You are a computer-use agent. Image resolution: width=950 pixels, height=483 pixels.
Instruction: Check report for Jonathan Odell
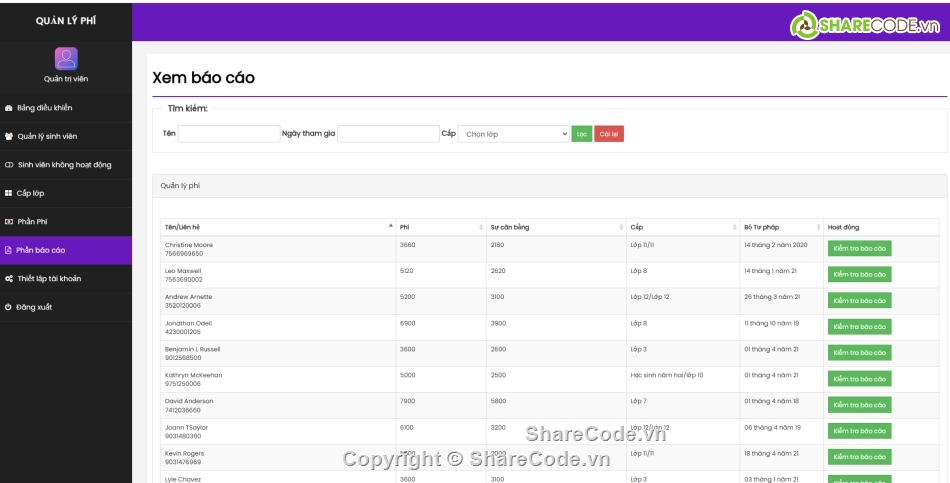[x=860, y=327]
